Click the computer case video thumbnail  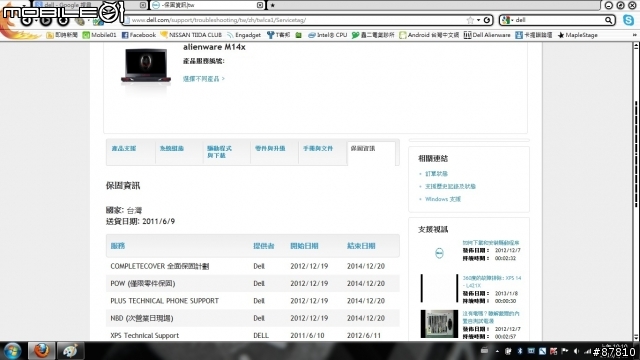pos(439,324)
